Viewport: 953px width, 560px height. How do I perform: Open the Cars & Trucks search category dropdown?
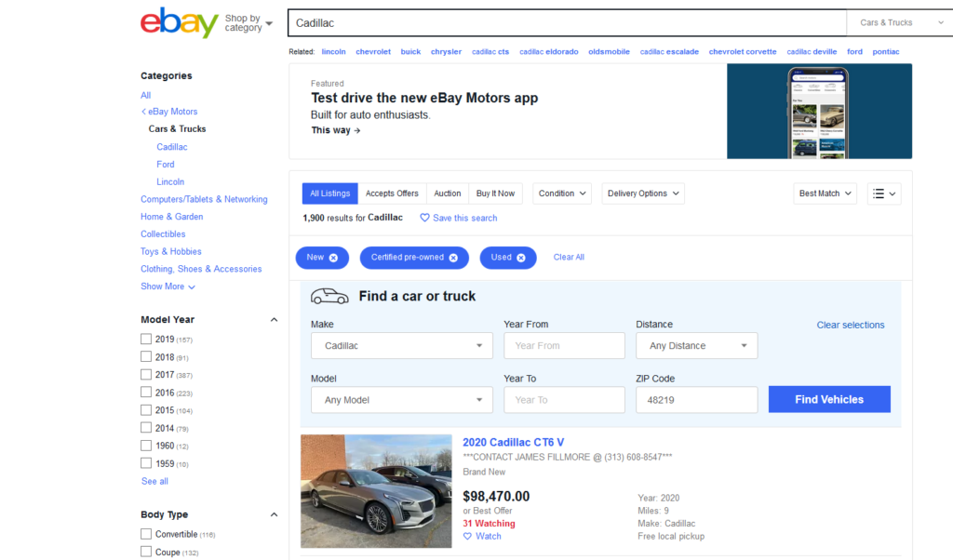click(900, 23)
